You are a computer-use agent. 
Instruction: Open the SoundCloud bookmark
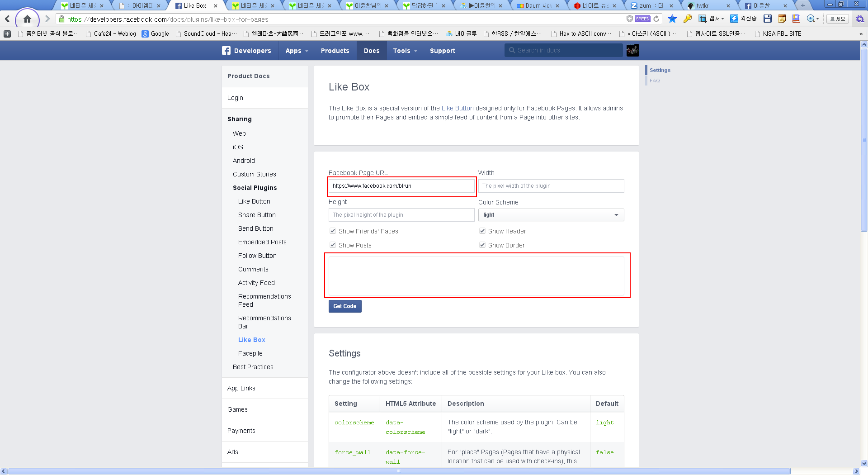point(206,34)
